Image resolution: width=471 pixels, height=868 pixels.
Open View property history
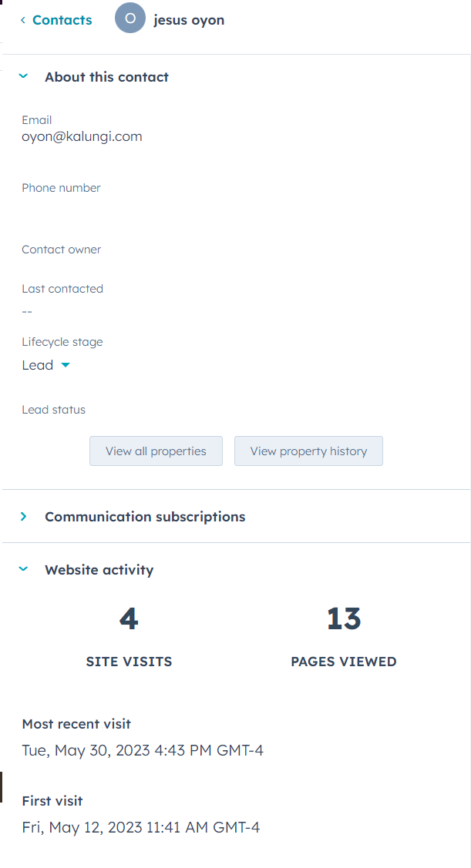click(x=308, y=451)
